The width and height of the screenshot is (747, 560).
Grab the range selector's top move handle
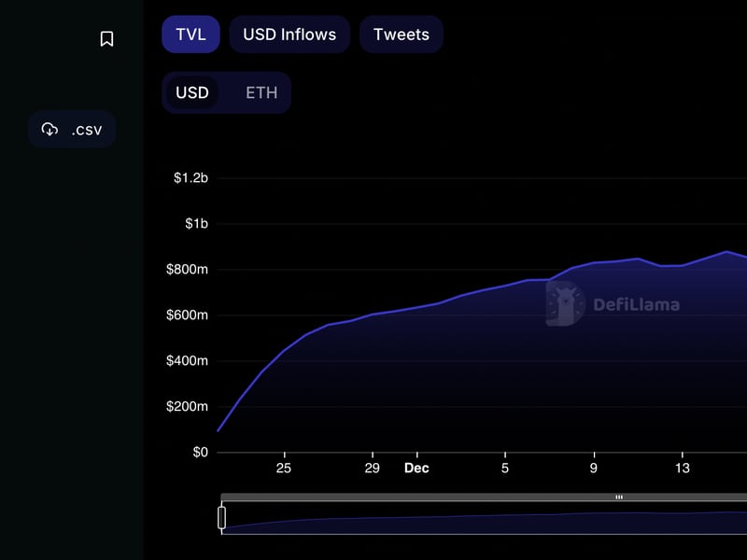pyautogui.click(x=619, y=497)
